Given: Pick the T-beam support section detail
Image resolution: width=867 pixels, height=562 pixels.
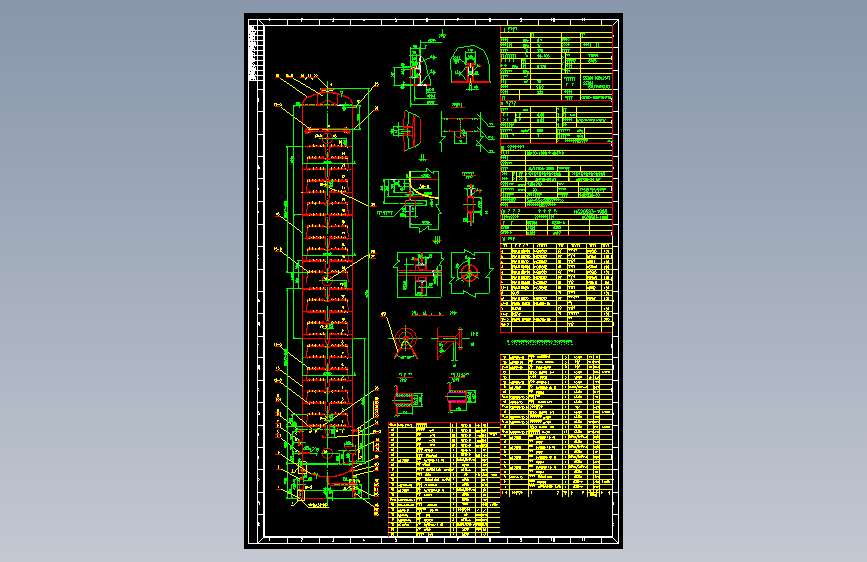Looking at the screenshot, I should click(466, 131).
